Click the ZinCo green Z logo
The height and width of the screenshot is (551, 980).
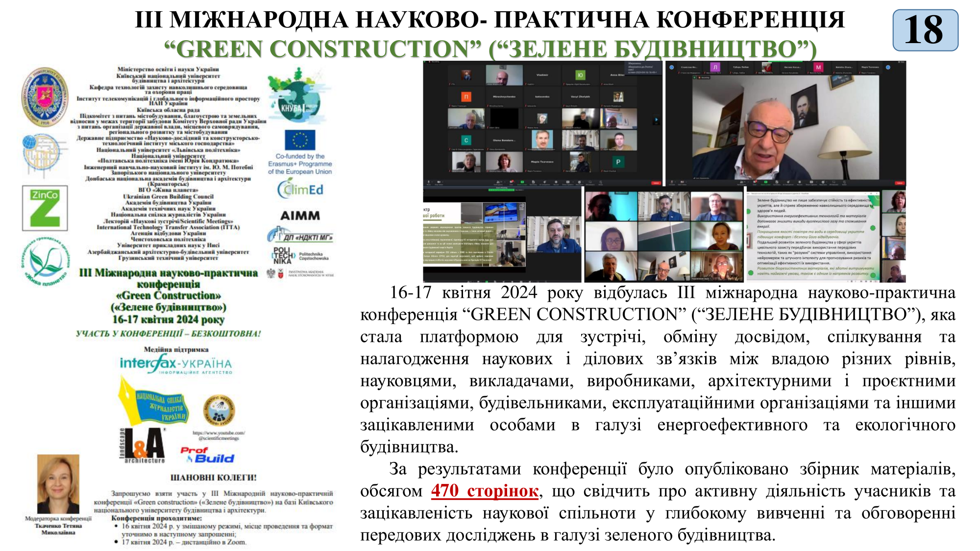[45, 208]
